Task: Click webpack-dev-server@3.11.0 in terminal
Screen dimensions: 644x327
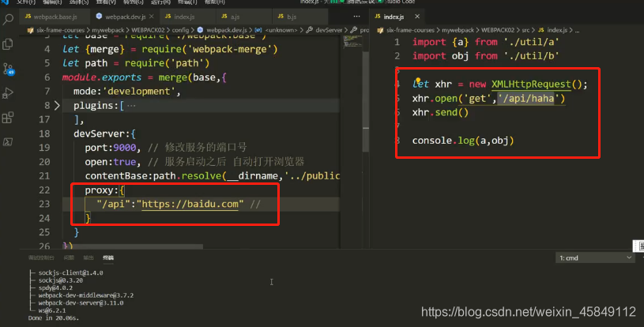Action: pyautogui.click(x=81, y=303)
